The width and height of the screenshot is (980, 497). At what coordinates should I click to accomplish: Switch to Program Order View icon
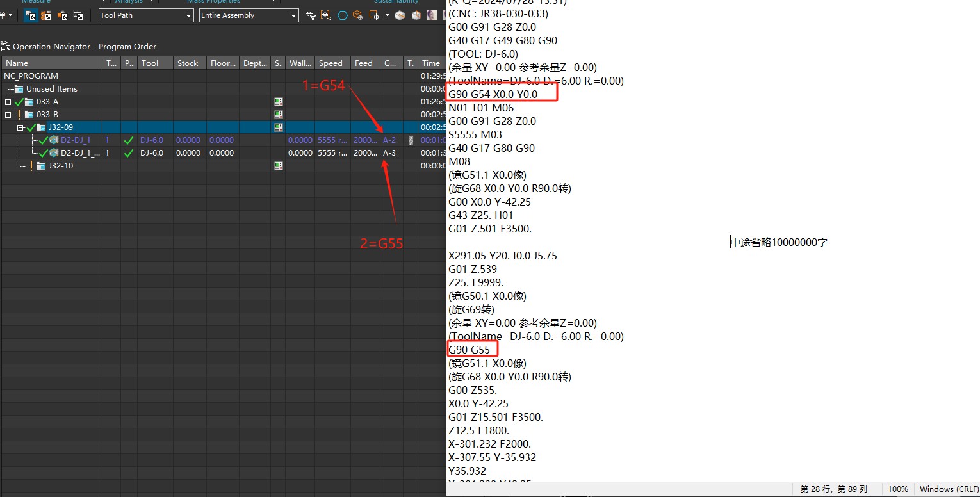tap(31, 15)
